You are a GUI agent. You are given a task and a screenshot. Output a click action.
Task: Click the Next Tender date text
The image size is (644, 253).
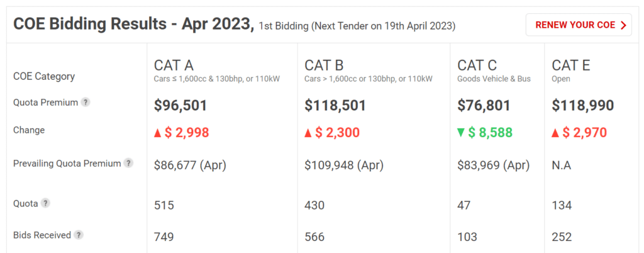(383, 26)
